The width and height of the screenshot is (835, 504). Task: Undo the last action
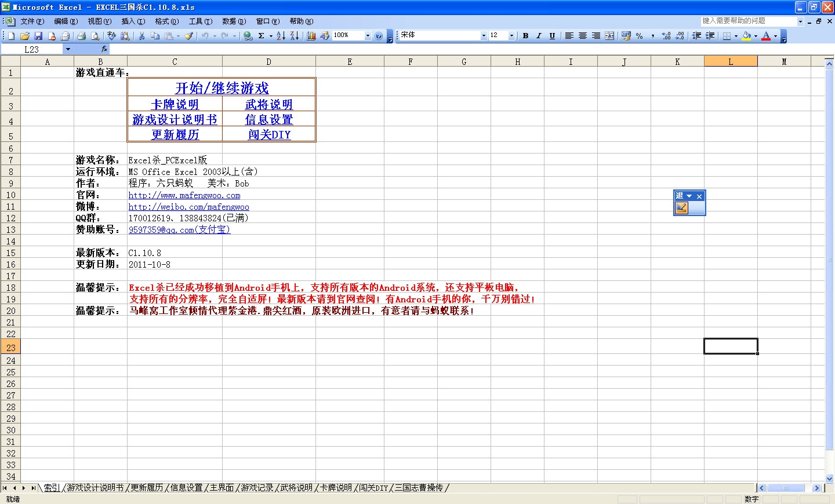click(205, 36)
